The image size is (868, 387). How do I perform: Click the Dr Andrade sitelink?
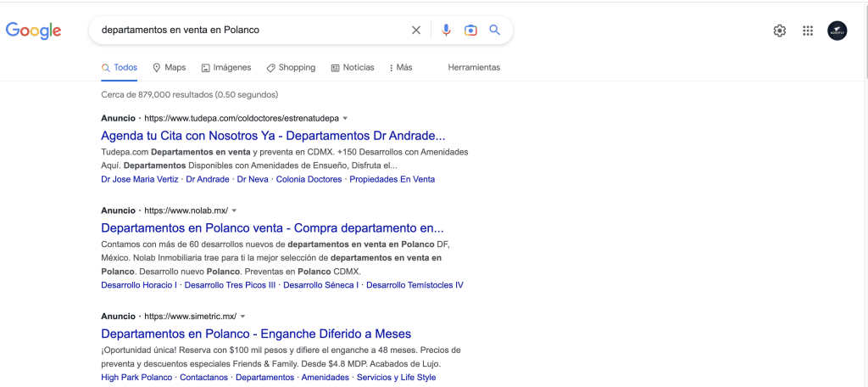pyautogui.click(x=208, y=180)
